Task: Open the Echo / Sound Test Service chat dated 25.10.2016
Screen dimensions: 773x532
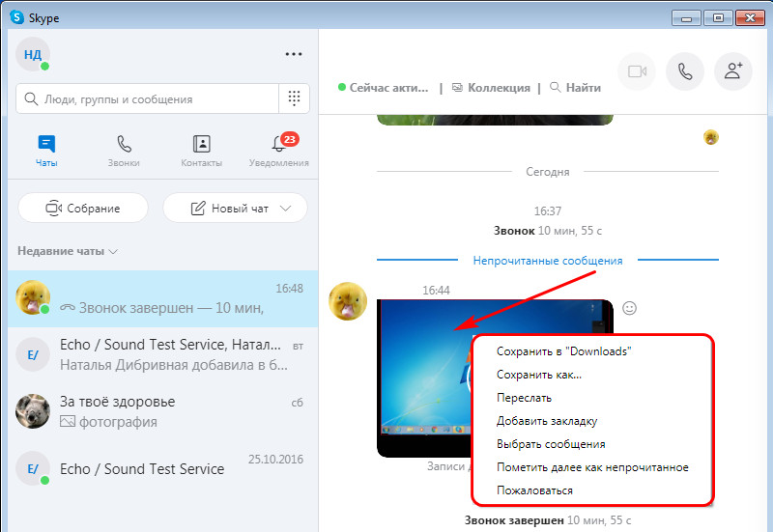Action: pos(162,468)
